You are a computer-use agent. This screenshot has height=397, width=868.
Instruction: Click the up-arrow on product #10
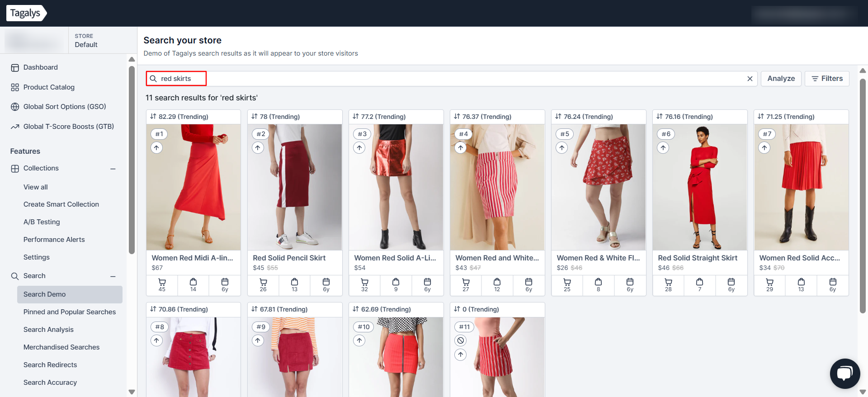tap(359, 340)
